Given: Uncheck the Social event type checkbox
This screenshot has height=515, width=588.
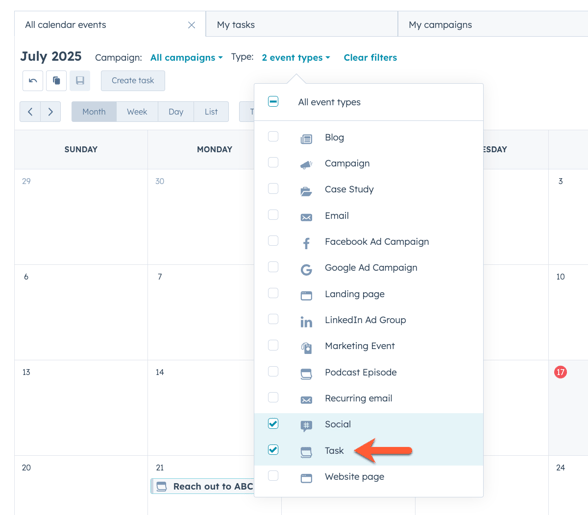Looking at the screenshot, I should coord(273,423).
